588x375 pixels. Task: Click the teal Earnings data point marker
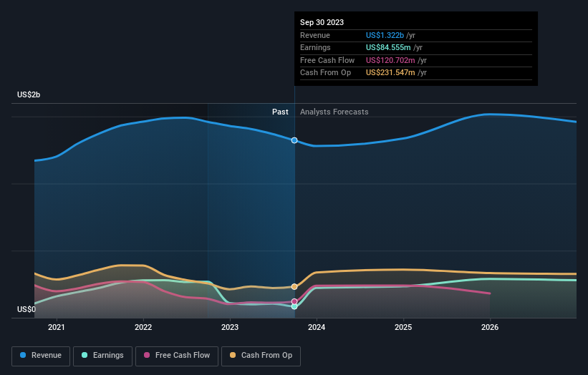click(294, 306)
